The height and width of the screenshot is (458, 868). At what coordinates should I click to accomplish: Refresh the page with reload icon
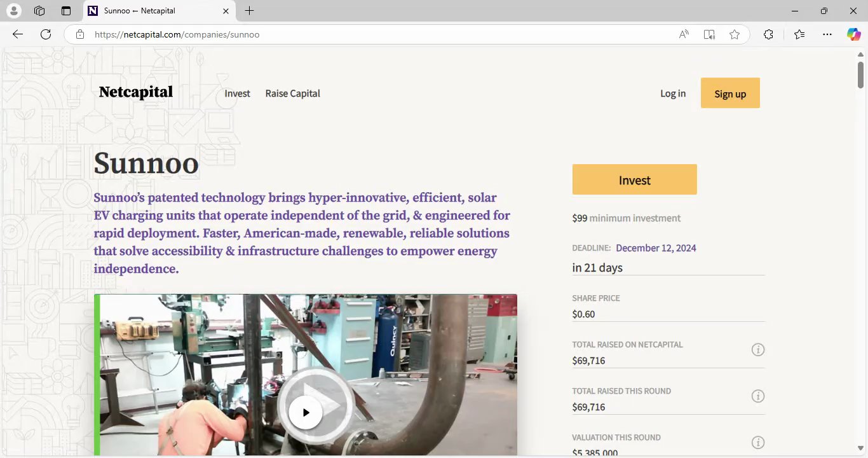coord(46,34)
